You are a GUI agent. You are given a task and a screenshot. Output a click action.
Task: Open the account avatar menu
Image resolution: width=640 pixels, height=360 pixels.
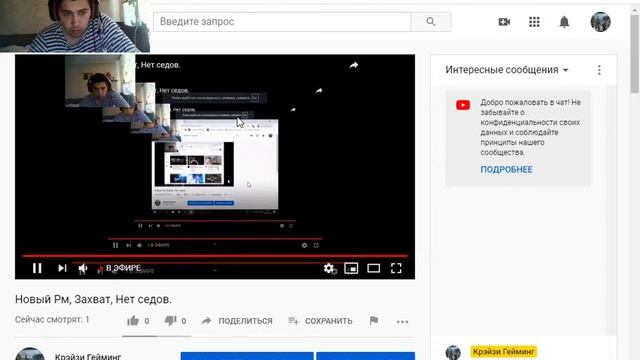[x=600, y=22]
